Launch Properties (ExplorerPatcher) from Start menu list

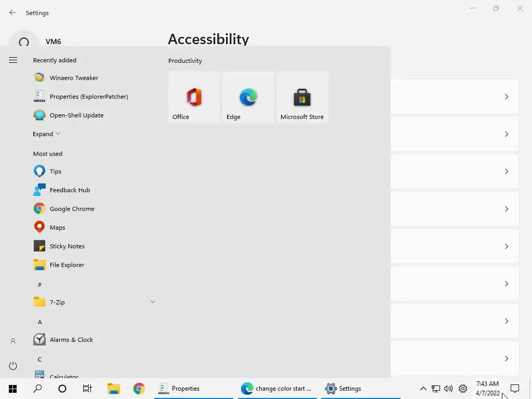94,96
